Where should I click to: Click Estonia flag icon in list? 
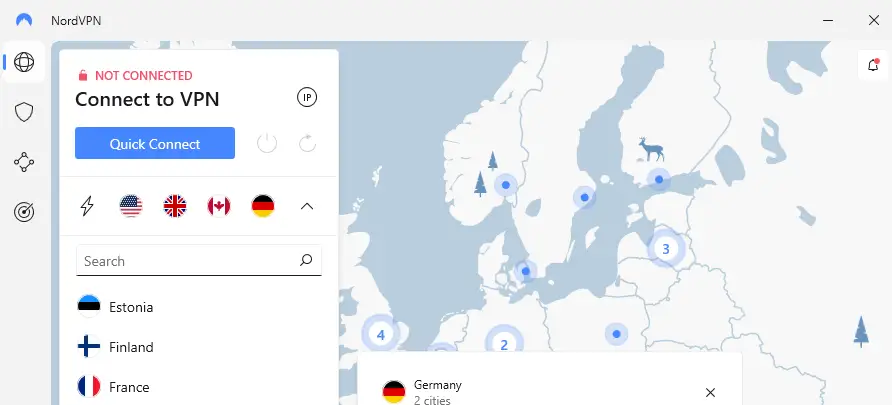tap(89, 307)
